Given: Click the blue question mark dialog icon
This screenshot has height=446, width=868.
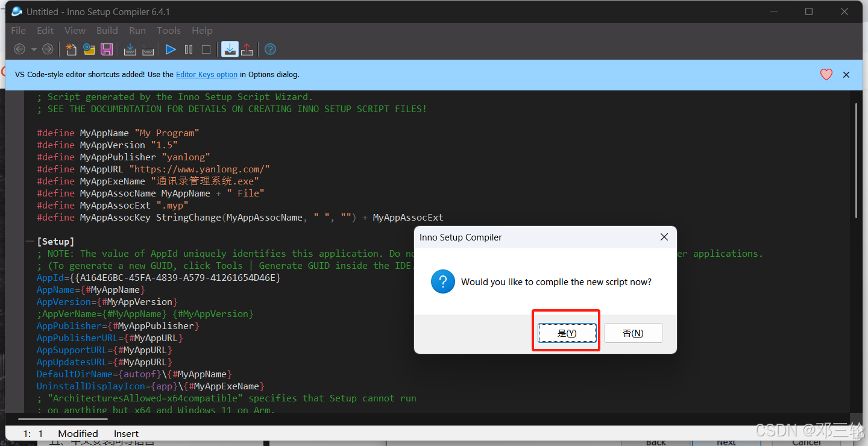Looking at the screenshot, I should click(443, 281).
